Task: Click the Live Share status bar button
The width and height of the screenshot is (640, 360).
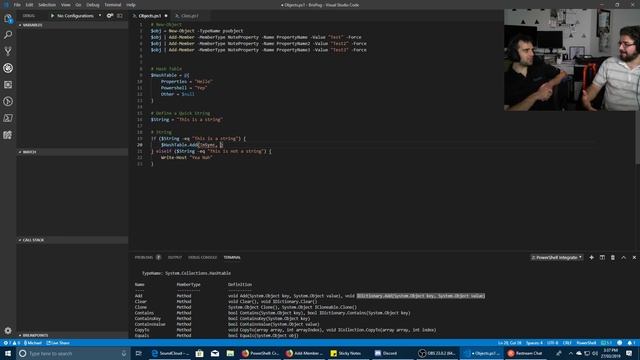Action: 58,343
